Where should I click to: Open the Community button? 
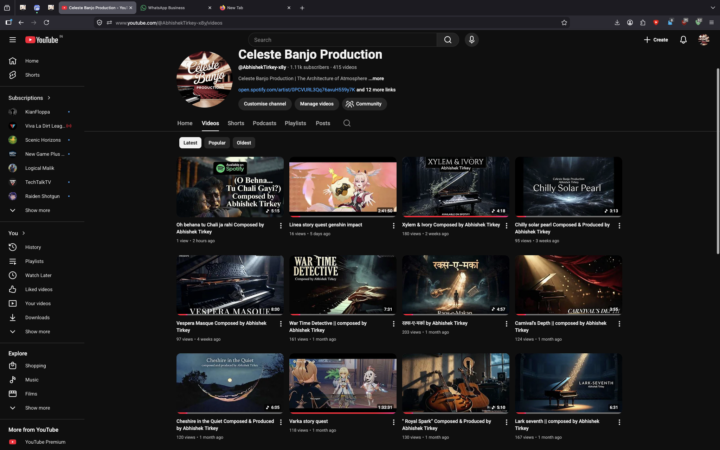pos(364,104)
